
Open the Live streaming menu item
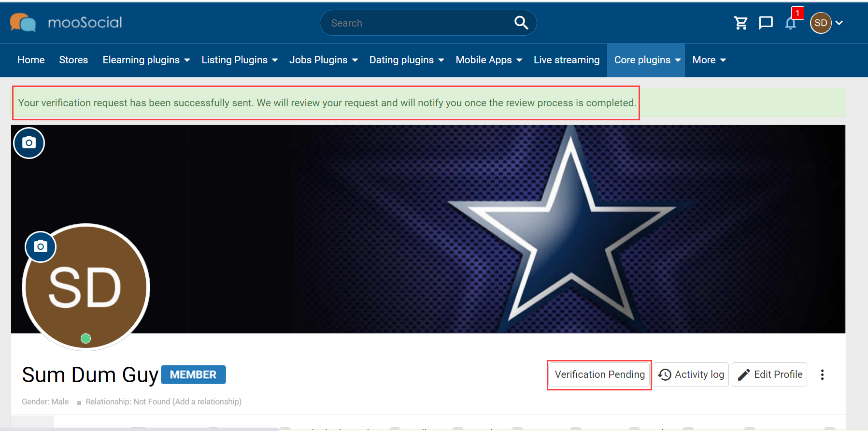coord(567,60)
